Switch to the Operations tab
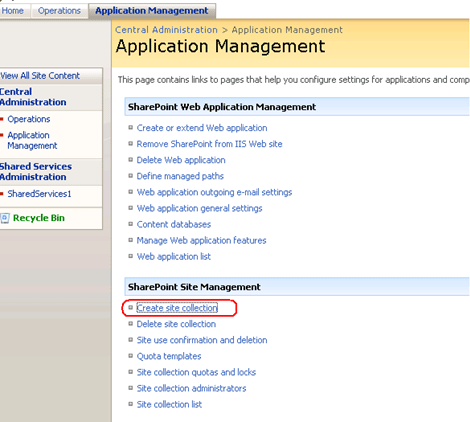470x422 pixels. coord(59,11)
